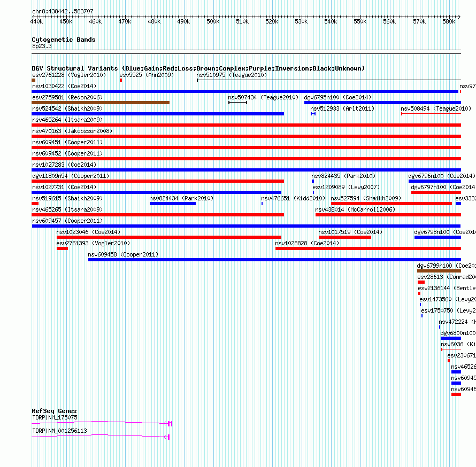This screenshot has width=476, height=467.
Task: Select the RefSeq Genes track title
Action: pos(54,411)
